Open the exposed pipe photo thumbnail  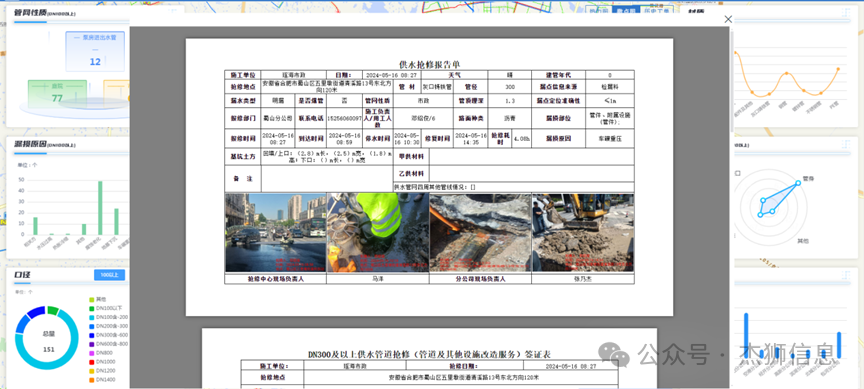[480, 232]
